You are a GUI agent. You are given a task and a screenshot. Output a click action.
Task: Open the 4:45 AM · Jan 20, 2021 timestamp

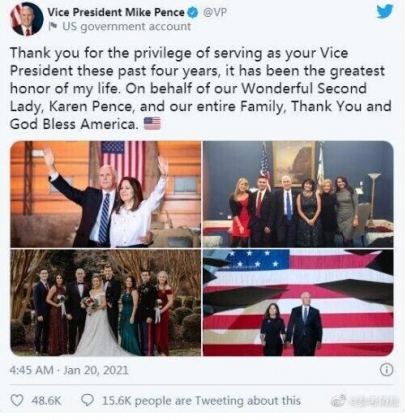(x=69, y=370)
